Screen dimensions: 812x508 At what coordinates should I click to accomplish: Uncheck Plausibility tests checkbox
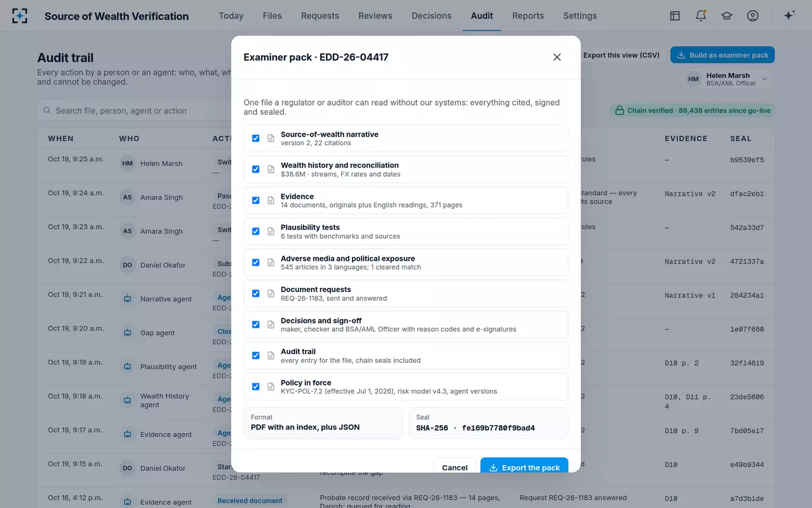coord(256,231)
